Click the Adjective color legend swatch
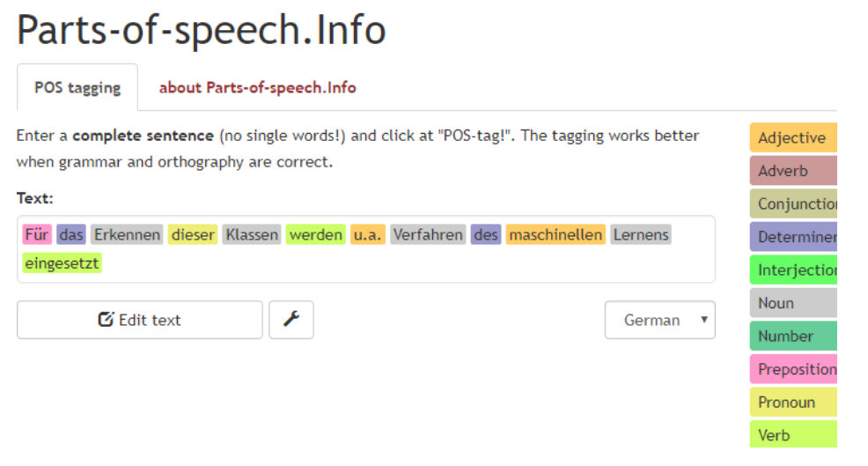 tap(792, 137)
